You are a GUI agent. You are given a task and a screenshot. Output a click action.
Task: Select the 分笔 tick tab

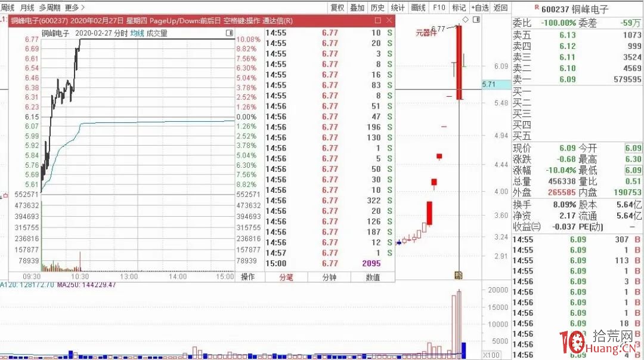point(286,277)
